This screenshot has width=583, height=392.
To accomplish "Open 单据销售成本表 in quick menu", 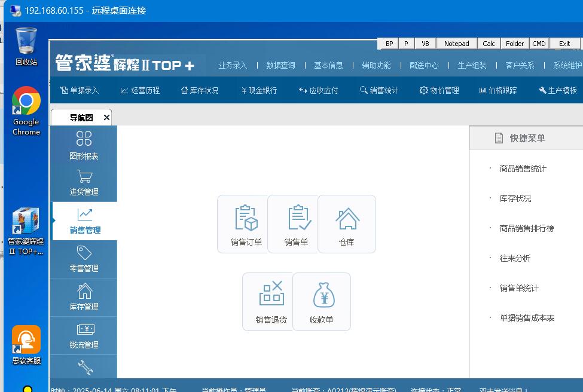I will tap(527, 318).
